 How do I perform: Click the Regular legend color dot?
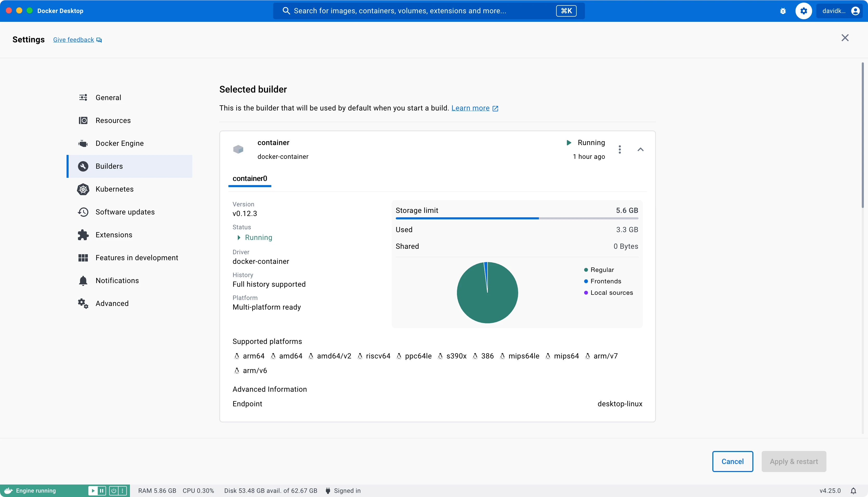586,270
